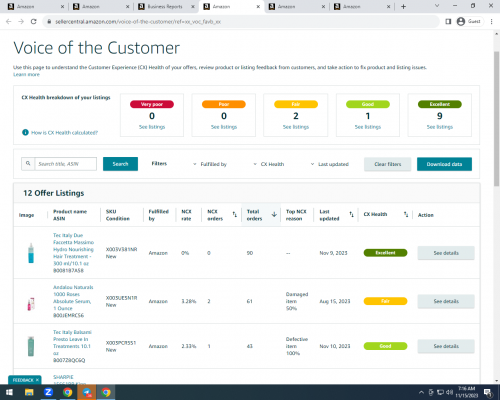Click the 12 Offer Listings heading
This screenshot has height=400, width=500.
pos(54,193)
